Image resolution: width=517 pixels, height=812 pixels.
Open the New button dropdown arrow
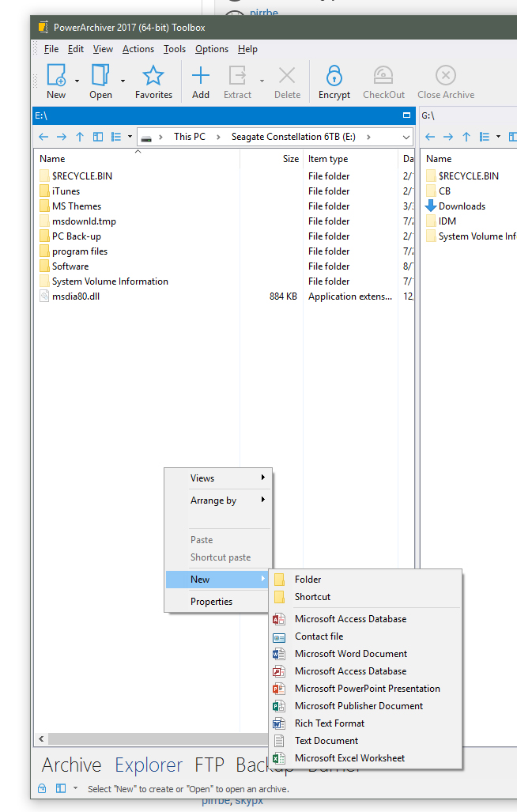pos(77,81)
